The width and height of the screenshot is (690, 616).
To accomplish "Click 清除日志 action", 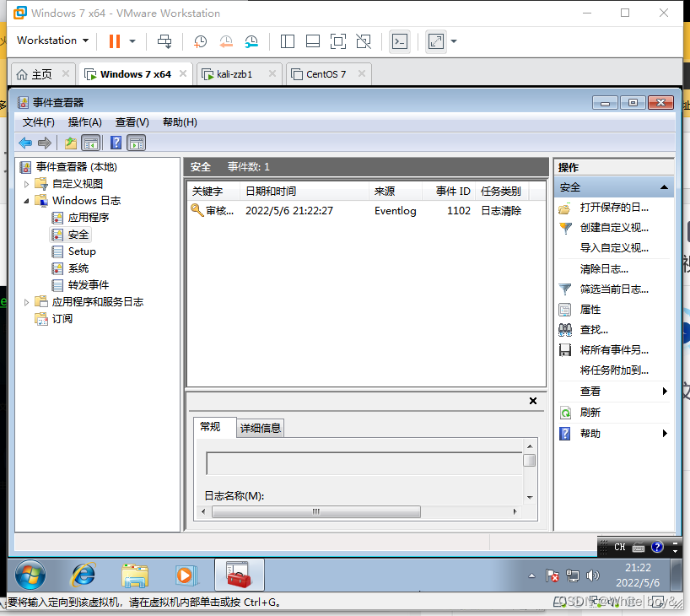I will click(x=604, y=268).
